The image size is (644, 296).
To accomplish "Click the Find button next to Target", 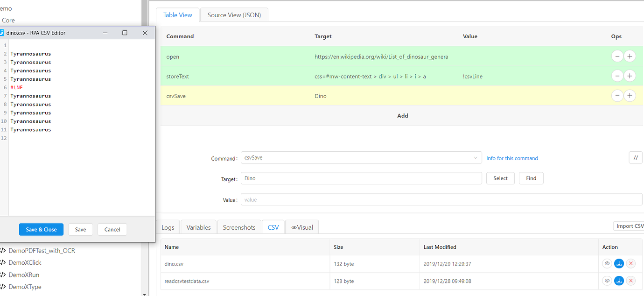I will click(x=531, y=178).
